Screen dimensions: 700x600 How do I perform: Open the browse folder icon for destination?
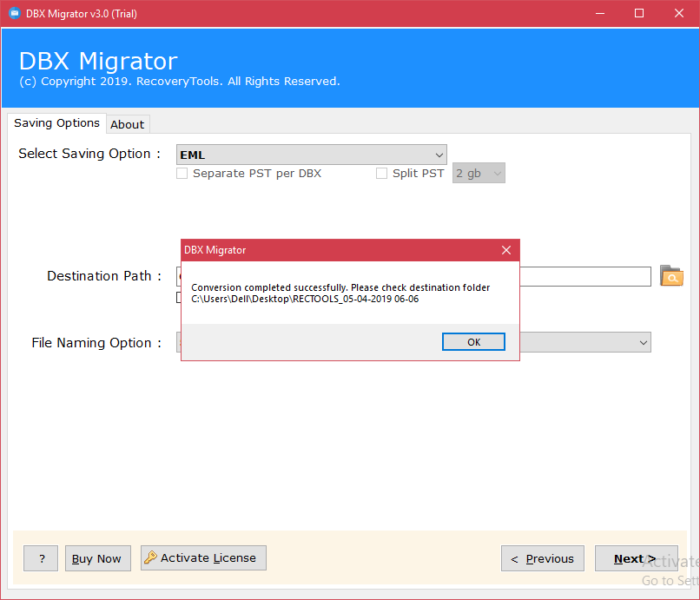[x=671, y=276]
